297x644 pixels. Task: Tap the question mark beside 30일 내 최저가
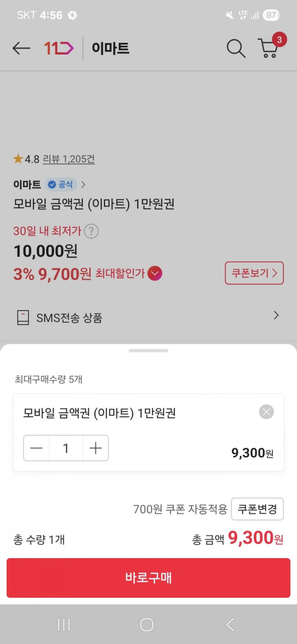(x=91, y=231)
